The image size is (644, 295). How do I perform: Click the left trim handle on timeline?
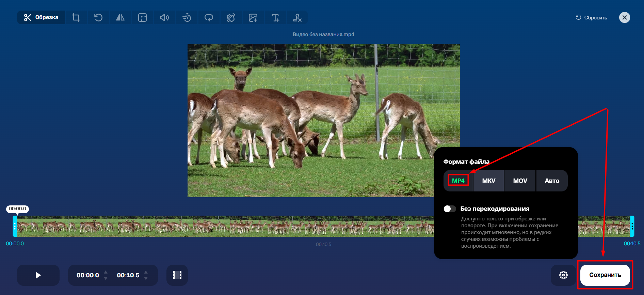[x=15, y=226]
